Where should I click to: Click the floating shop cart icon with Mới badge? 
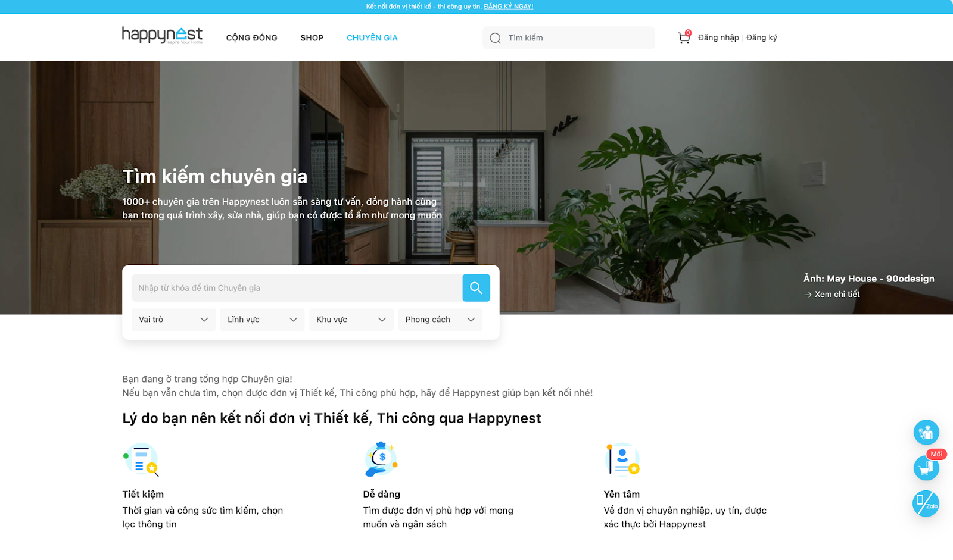click(x=926, y=468)
